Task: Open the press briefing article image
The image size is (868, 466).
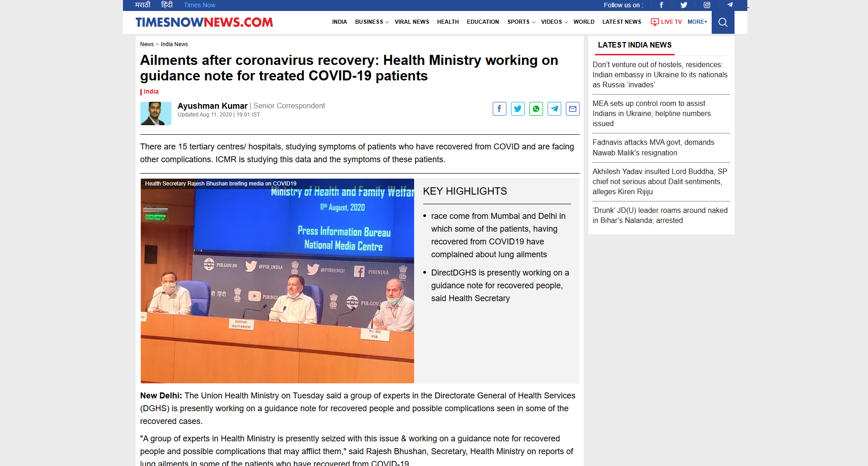Action: point(277,281)
